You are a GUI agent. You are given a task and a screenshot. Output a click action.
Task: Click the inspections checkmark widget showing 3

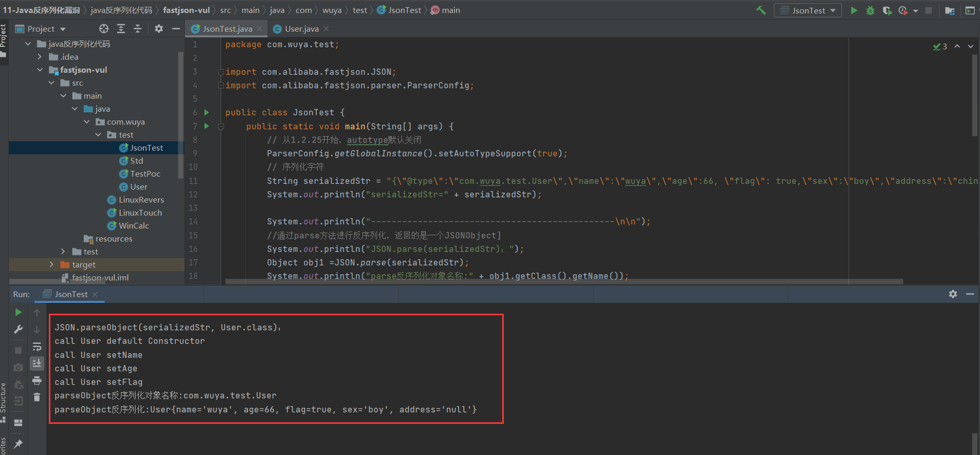[940, 47]
